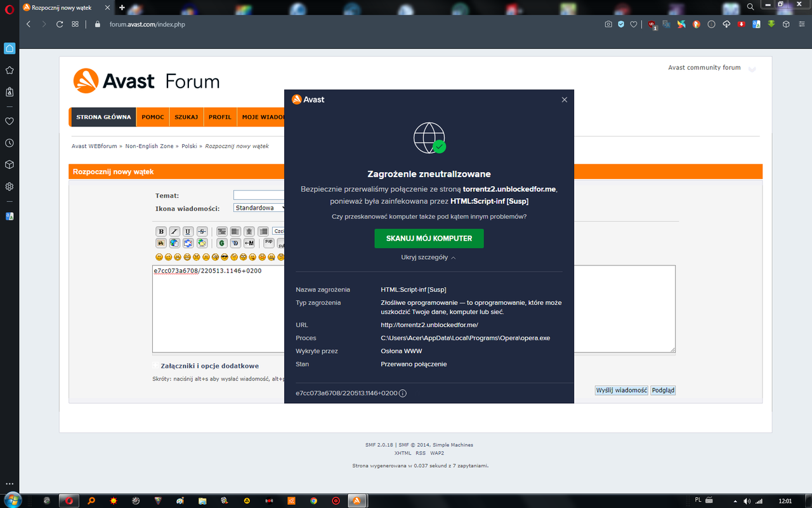Viewport: 812px width, 508px height.
Task: Click the Temat subject input field
Action: [x=259, y=195]
